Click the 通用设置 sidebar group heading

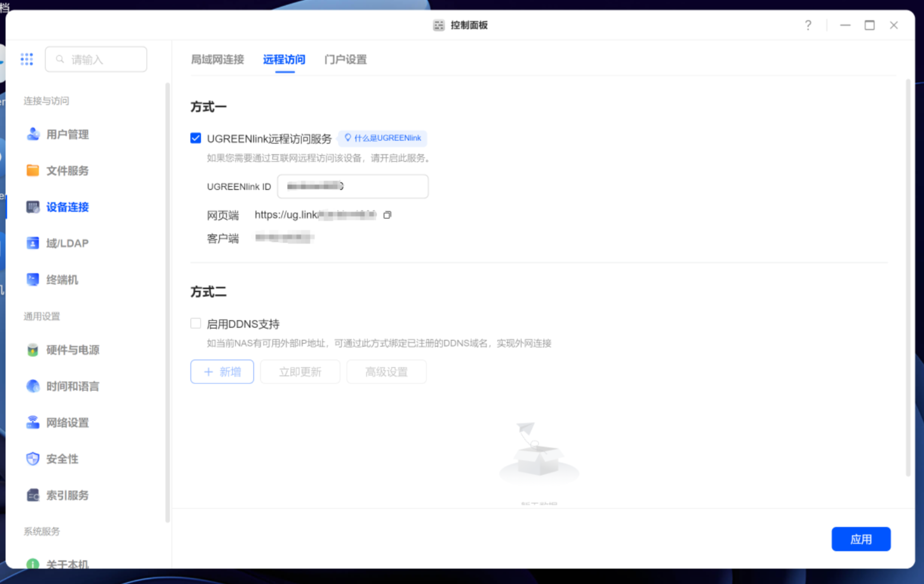click(x=42, y=317)
